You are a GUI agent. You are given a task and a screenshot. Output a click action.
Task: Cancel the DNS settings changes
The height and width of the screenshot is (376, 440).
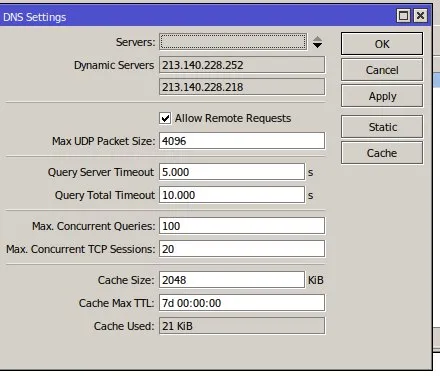(382, 70)
